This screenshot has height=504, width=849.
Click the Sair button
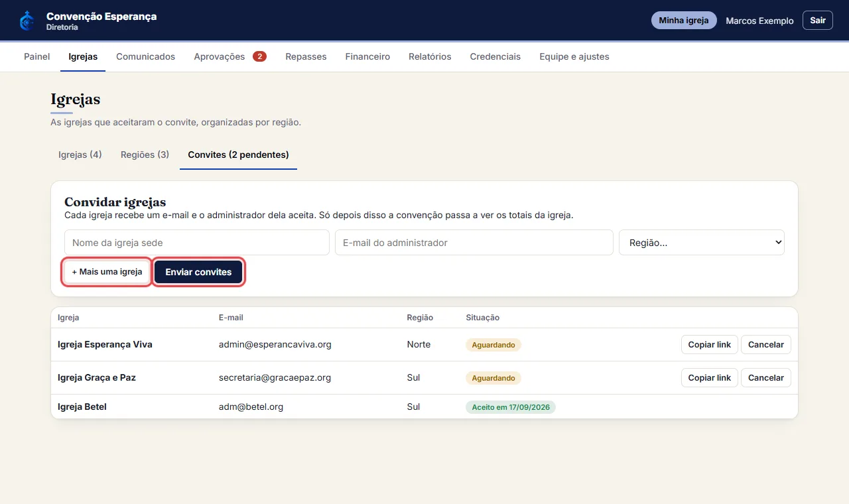(818, 21)
